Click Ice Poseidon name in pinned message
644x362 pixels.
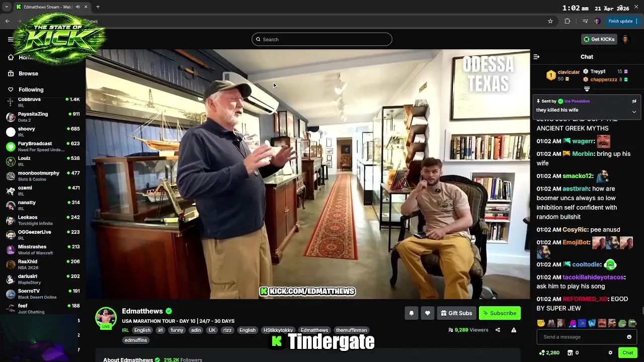[x=577, y=101]
